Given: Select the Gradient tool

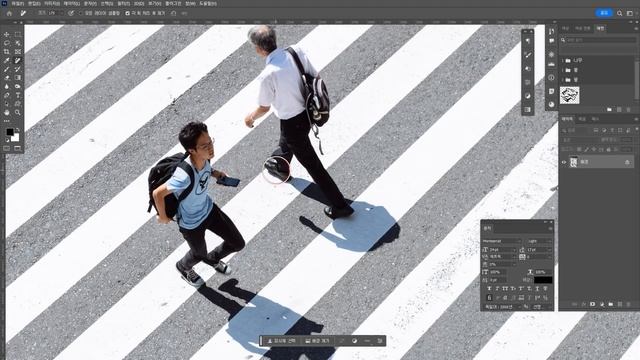Looking at the screenshot, I should 18,78.
